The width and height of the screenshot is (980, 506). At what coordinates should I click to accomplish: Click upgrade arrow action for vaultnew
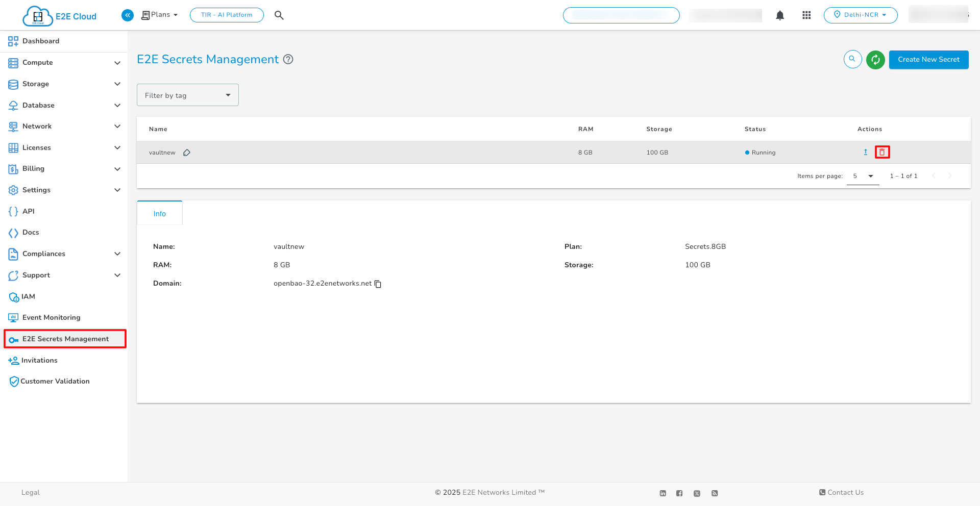[x=866, y=152]
